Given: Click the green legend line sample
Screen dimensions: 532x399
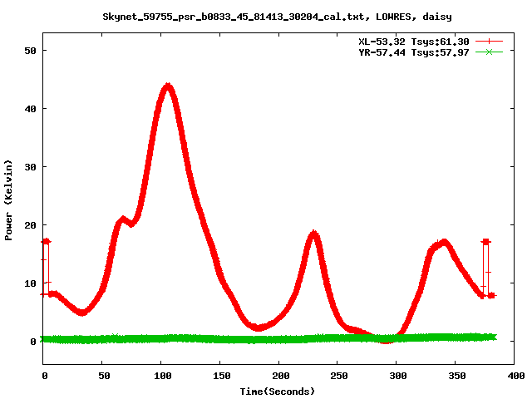Looking at the screenshot, I should pyautogui.click(x=489, y=52).
